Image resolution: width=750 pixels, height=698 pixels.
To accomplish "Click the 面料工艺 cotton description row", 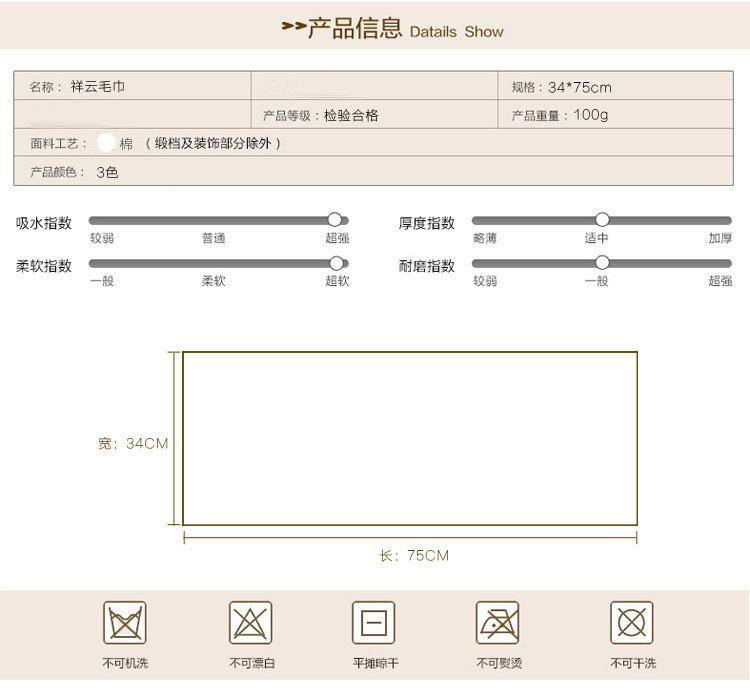I will (373, 142).
